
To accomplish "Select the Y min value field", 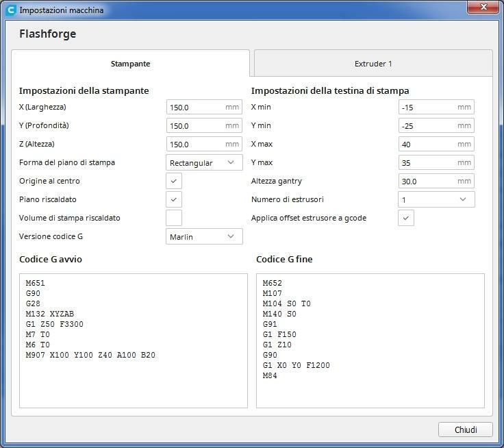I will [428, 126].
